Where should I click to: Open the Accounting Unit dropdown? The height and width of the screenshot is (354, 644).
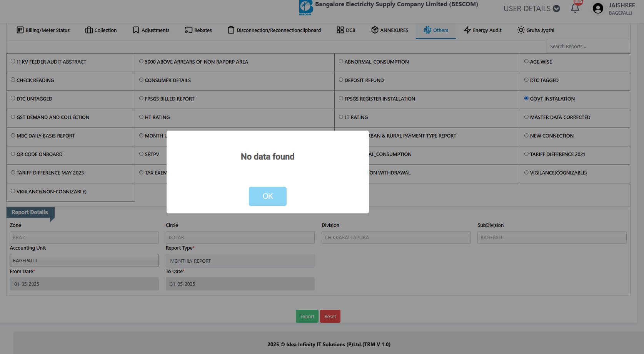[84, 260]
